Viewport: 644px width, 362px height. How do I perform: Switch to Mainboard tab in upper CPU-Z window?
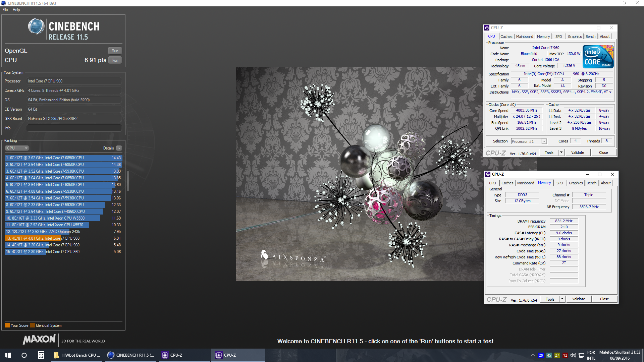tap(524, 37)
